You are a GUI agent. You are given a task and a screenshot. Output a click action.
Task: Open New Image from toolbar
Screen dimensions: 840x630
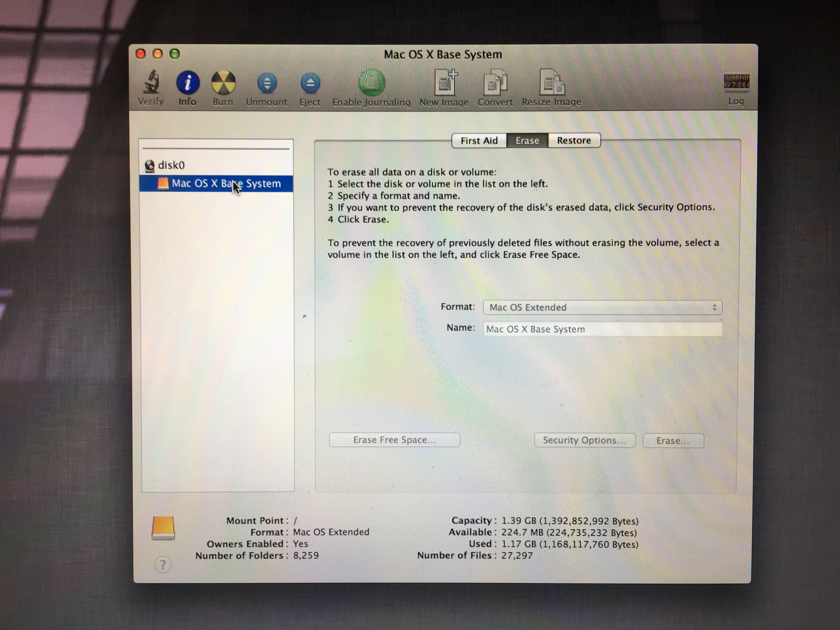(x=445, y=83)
